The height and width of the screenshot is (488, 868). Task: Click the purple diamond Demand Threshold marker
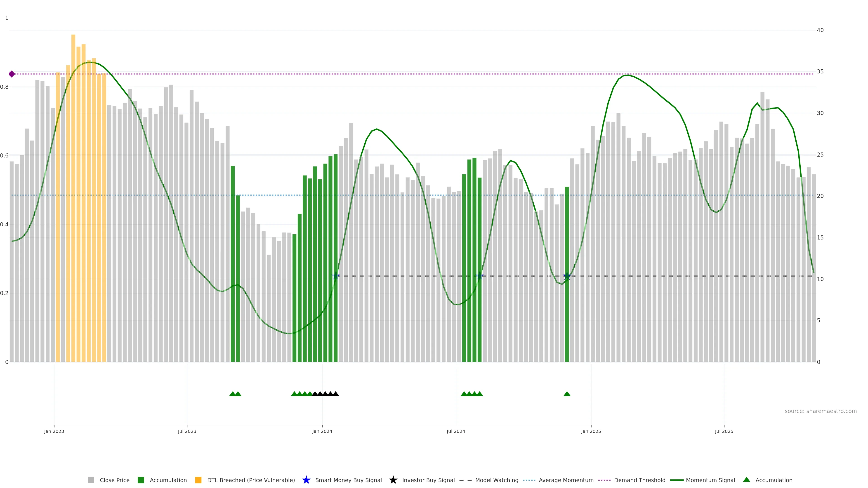[12, 74]
